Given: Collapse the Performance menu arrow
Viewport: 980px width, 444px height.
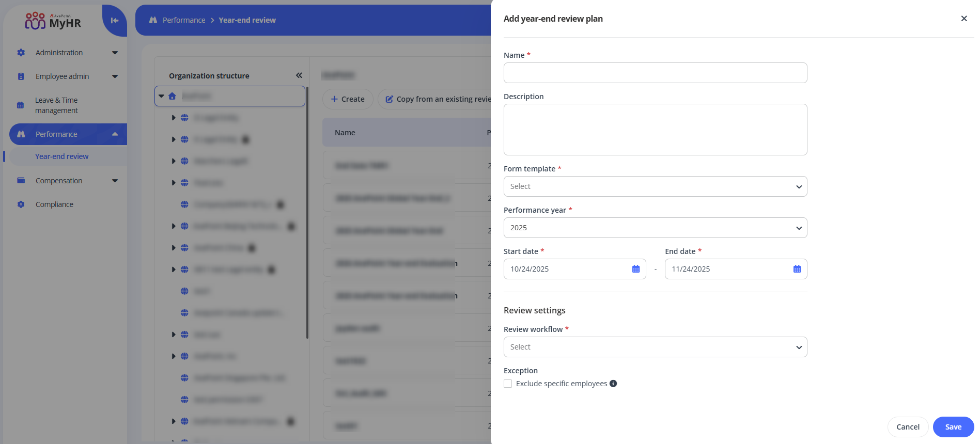Looking at the screenshot, I should (x=115, y=134).
